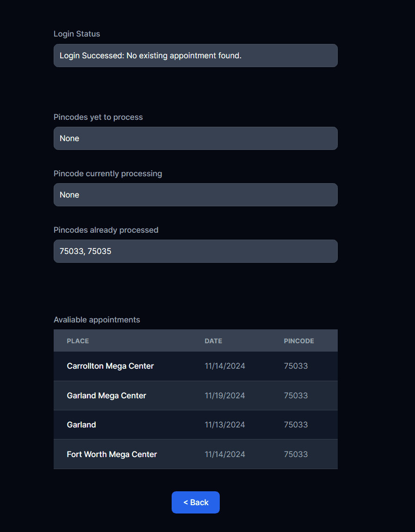Image resolution: width=415 pixels, height=532 pixels.
Task: Click the Pincode currently processing field
Action: point(195,195)
